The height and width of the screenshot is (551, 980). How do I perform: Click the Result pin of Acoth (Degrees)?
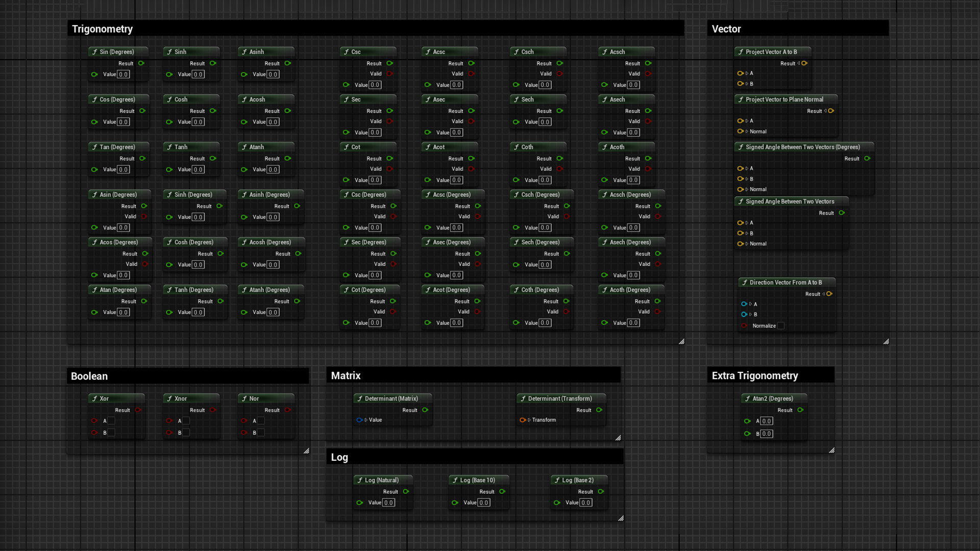pyautogui.click(x=657, y=302)
